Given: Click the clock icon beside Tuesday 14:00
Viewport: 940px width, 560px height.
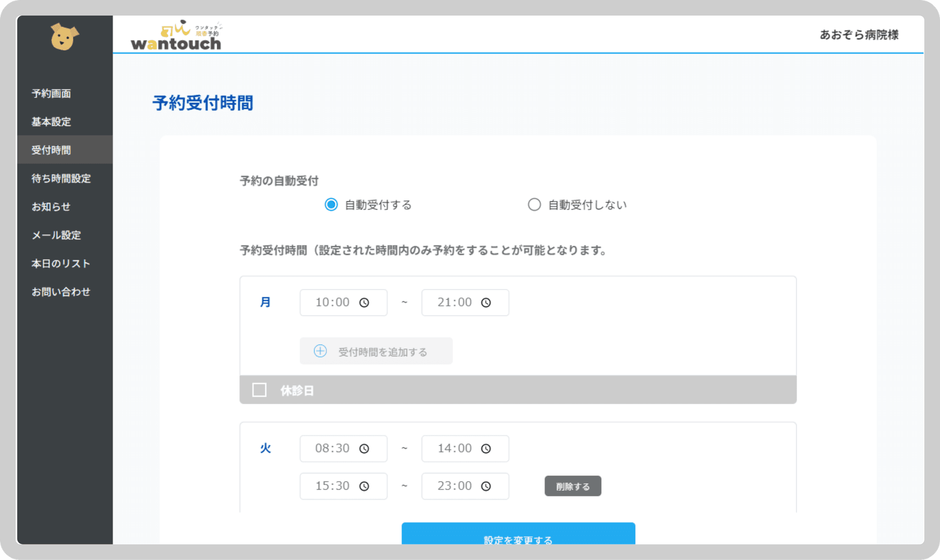Looking at the screenshot, I should pyautogui.click(x=486, y=448).
